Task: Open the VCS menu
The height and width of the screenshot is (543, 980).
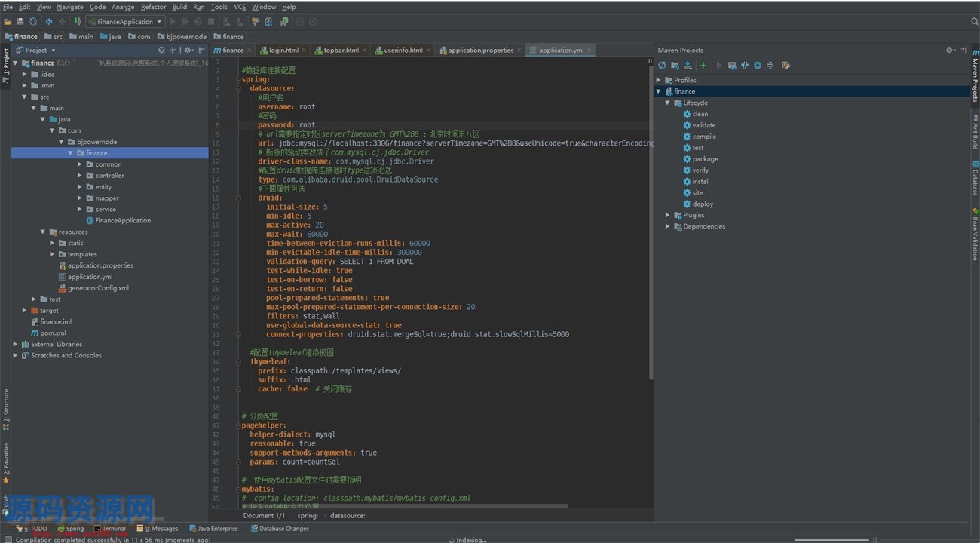Action: pyautogui.click(x=240, y=7)
